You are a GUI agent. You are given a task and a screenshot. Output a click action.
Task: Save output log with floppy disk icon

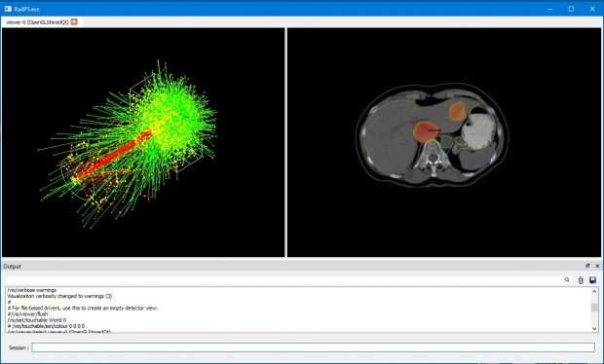(x=592, y=280)
